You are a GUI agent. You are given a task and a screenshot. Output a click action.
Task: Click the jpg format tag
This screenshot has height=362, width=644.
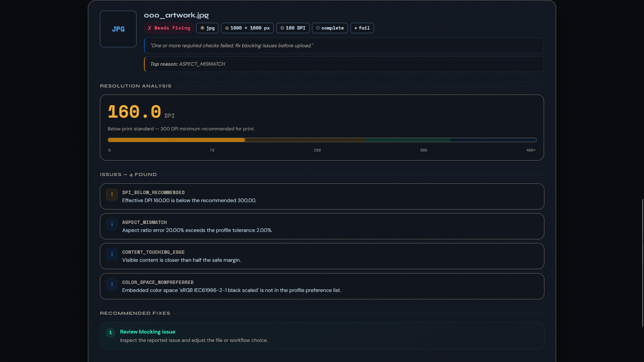207,28
